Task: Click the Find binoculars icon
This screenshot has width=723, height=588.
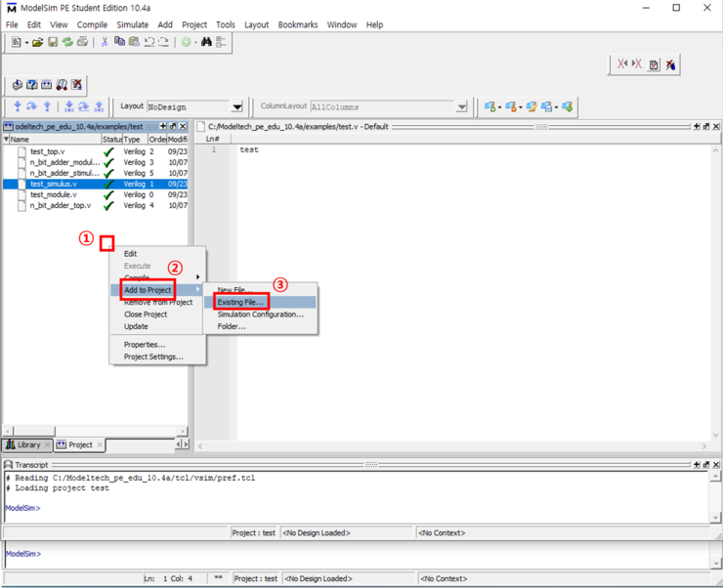Action: coord(206,42)
